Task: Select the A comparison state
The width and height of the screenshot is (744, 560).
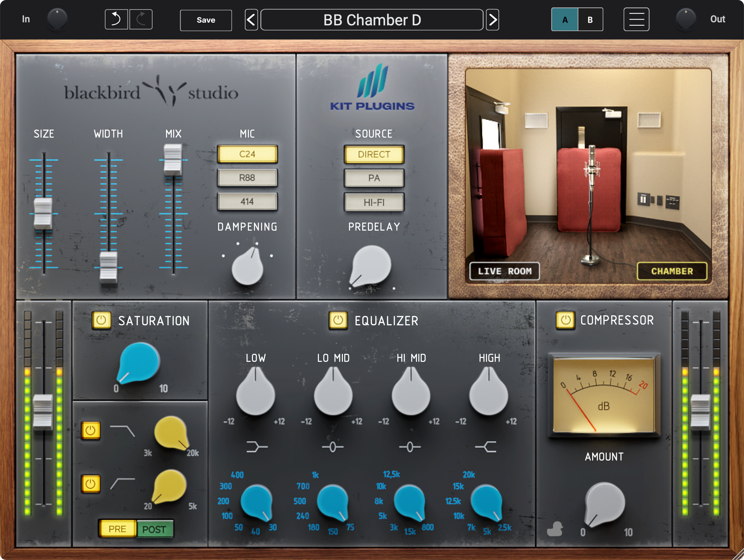Action: coord(565,20)
